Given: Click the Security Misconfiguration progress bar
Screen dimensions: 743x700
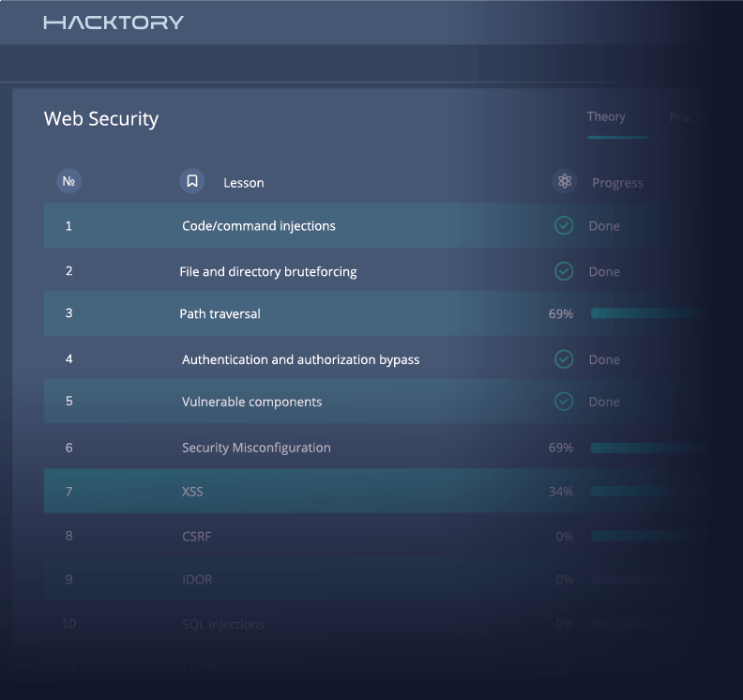Looking at the screenshot, I should click(649, 448).
